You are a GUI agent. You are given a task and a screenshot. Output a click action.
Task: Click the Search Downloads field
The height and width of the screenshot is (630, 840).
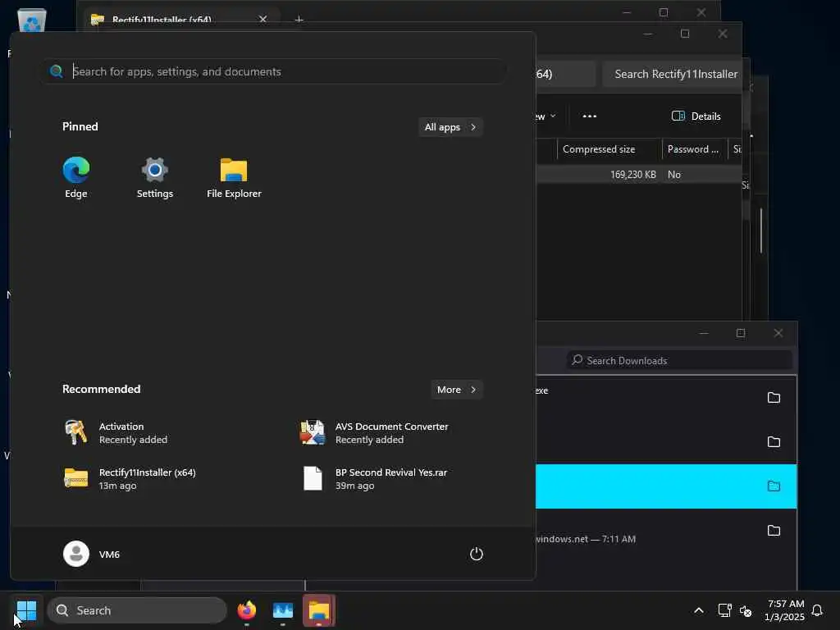[679, 361]
